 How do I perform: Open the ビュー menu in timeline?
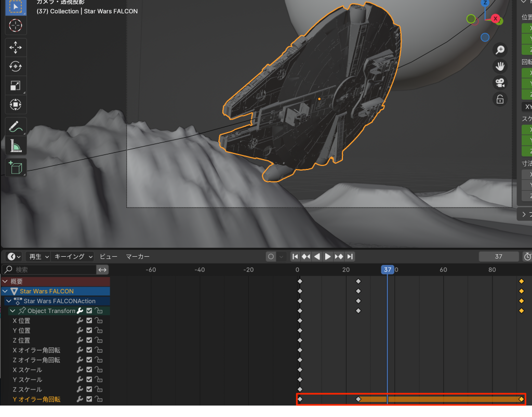click(x=109, y=256)
